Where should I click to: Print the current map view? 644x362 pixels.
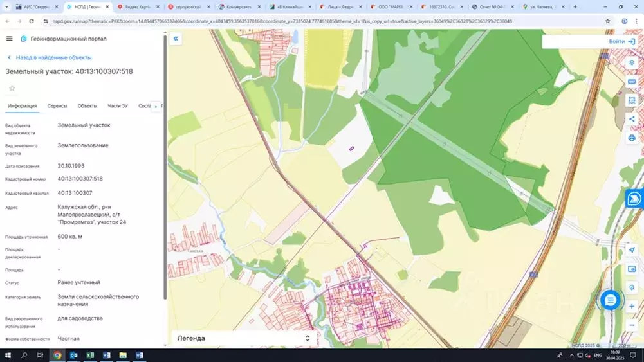(x=632, y=138)
